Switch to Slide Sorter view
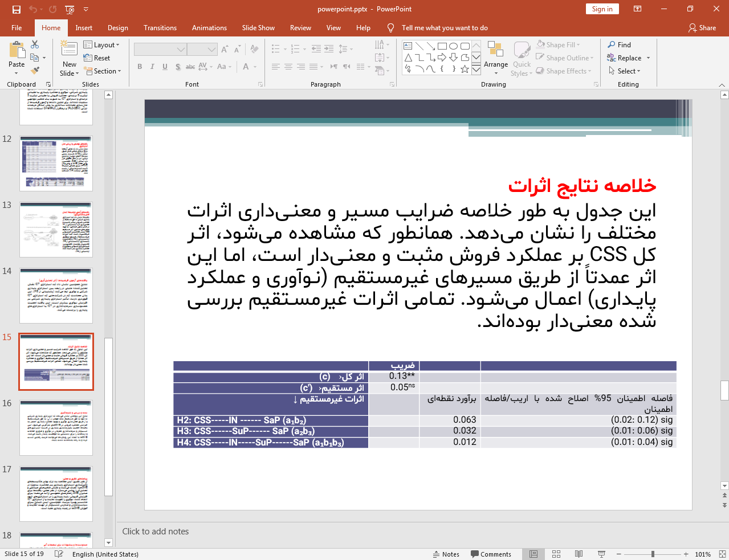Screen dimensions: 729x560 [556, 554]
